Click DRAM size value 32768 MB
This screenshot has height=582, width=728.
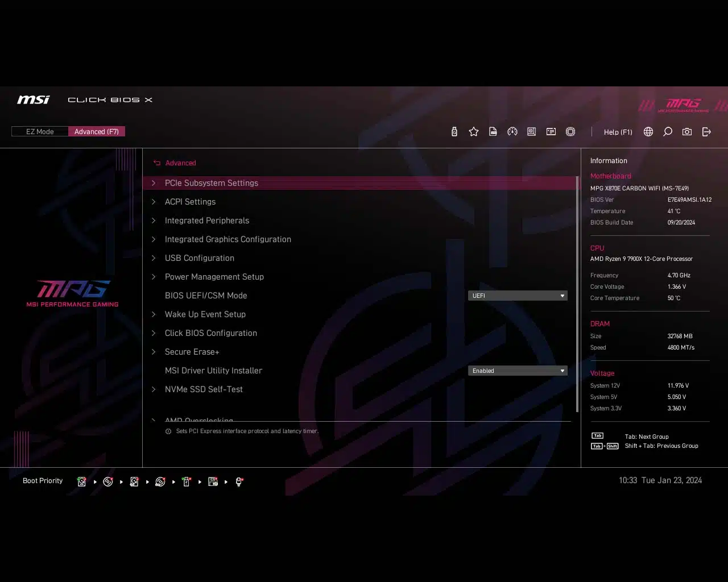[x=680, y=336]
